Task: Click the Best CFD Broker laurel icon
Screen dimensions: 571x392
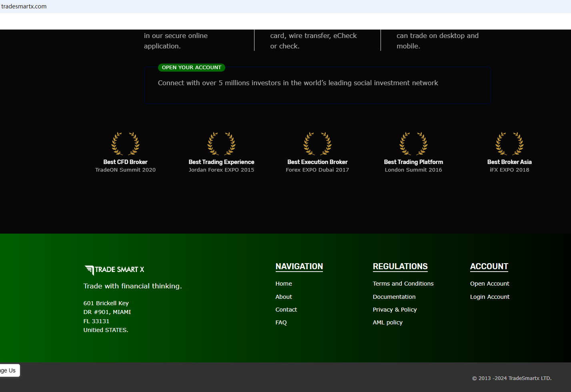Action: 125,144
